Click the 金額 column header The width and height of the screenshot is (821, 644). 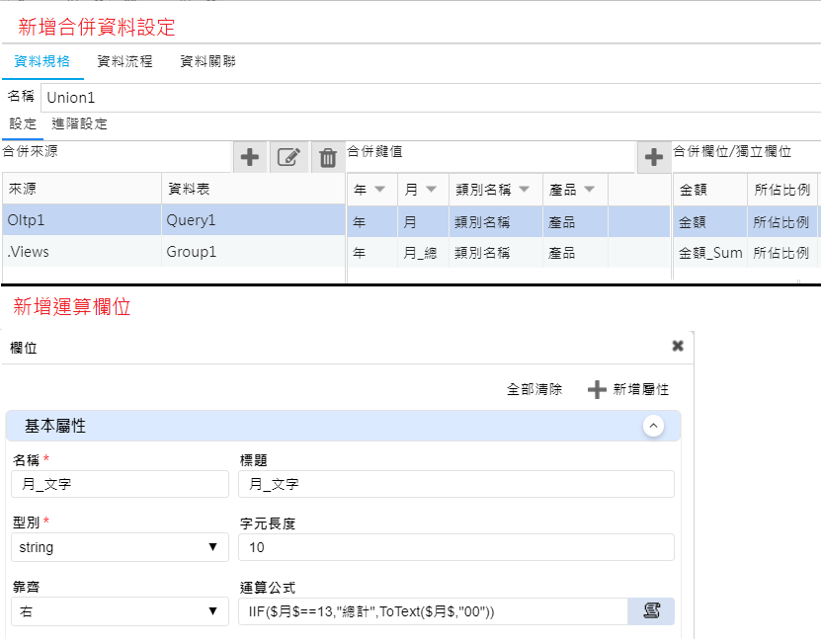pos(710,190)
